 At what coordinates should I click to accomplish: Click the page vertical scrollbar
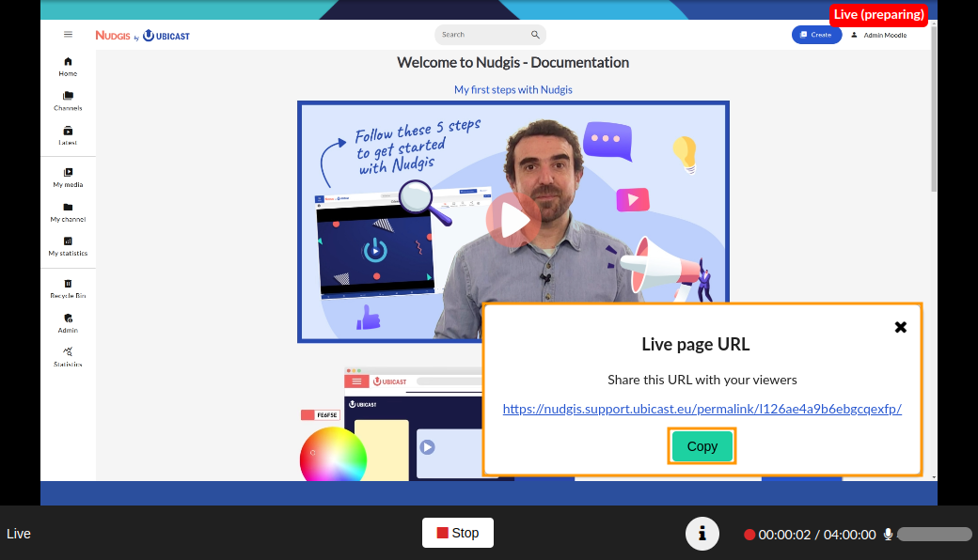[934, 109]
